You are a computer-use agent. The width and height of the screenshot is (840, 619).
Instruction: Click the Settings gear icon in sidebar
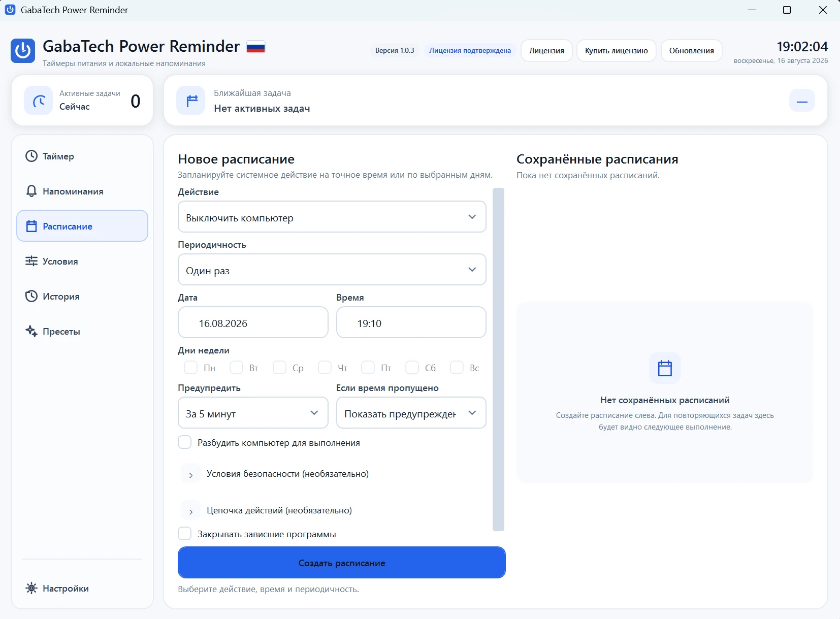[x=31, y=588]
